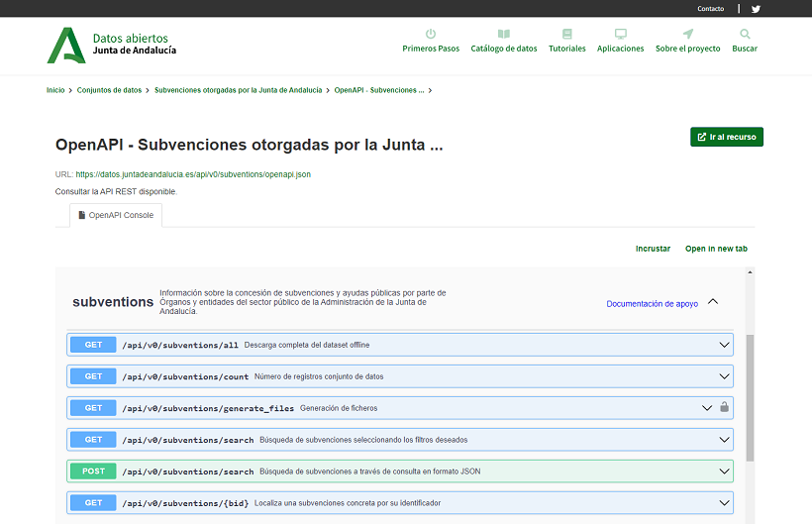Click OpenAPI - Subvenciones breadcrumb
Image resolution: width=812 pixels, height=524 pixels.
[x=379, y=90]
